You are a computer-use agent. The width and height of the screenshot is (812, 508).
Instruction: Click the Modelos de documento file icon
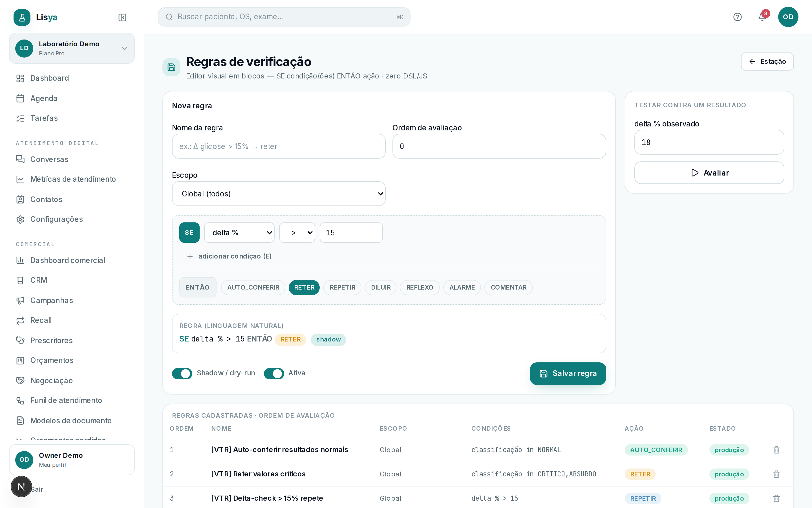(x=20, y=421)
